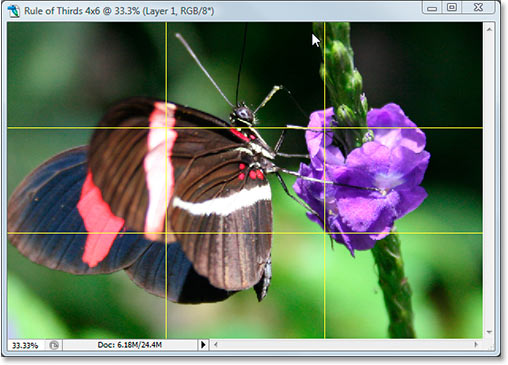Open the status bar options arrow menu
This screenshot has width=508, height=365.
coord(203,345)
